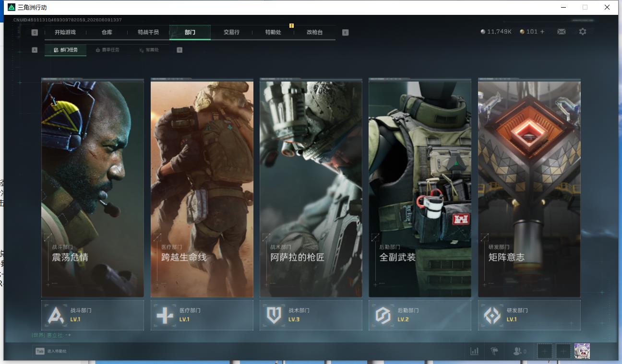Select the 战术部门 shield icon beside LV.3
This screenshot has height=364, width=622.
274,315
